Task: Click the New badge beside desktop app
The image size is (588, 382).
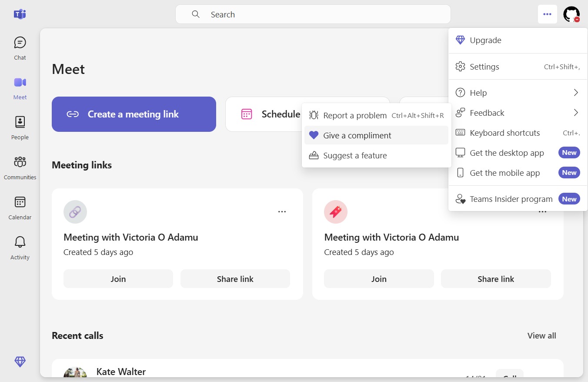Action: (x=569, y=153)
